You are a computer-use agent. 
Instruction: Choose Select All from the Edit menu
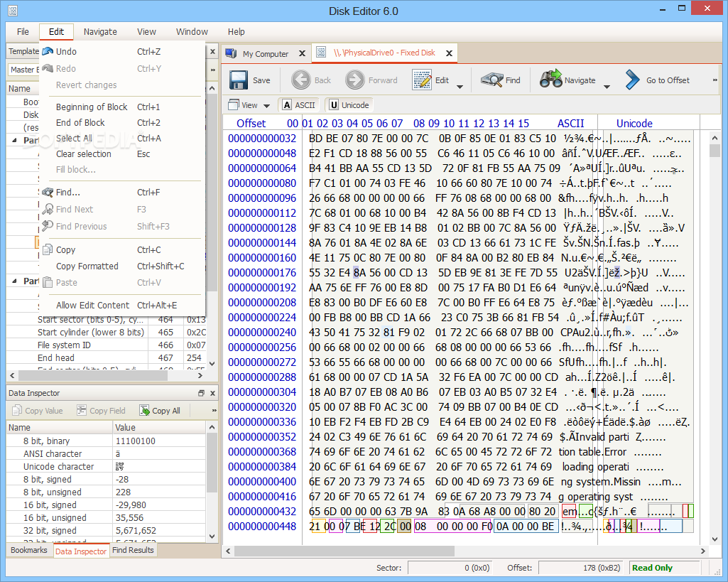click(x=74, y=138)
